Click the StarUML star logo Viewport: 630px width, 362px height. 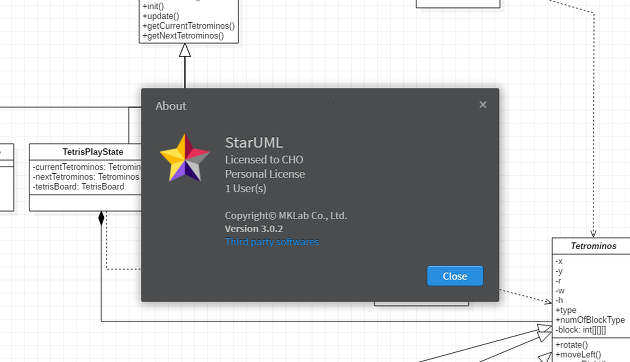[x=185, y=158]
